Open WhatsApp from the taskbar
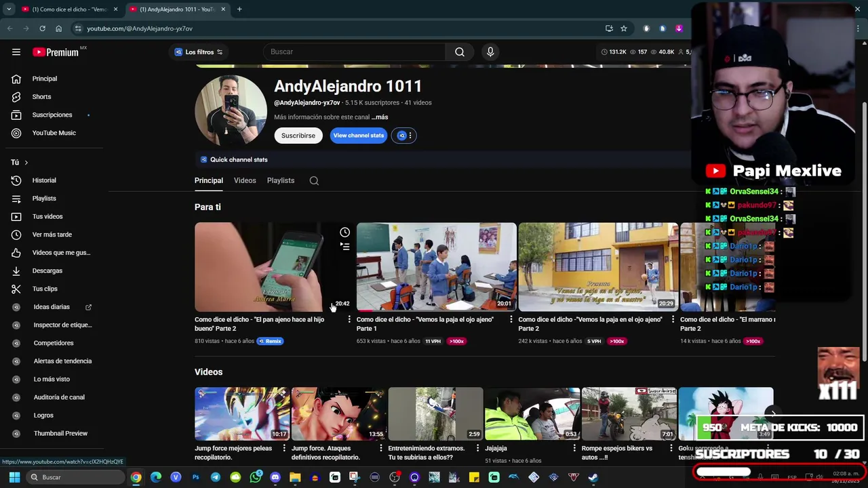The height and width of the screenshot is (488, 868). coord(255,477)
